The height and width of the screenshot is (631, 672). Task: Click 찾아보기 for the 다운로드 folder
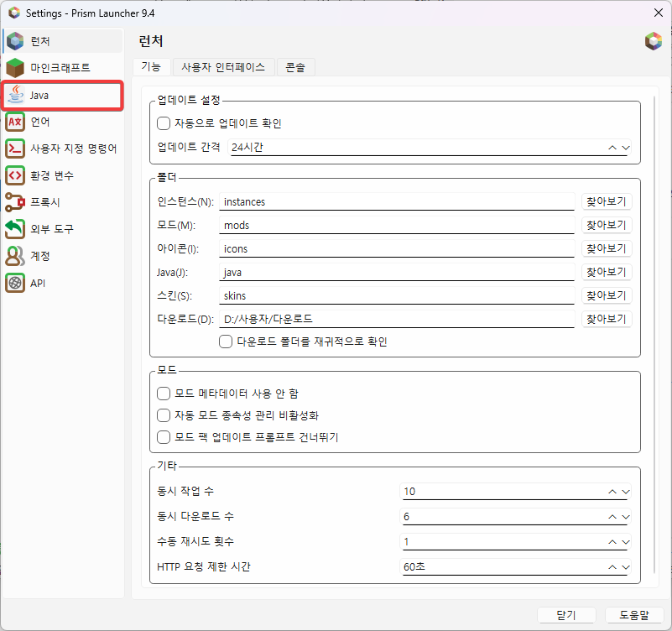[607, 320]
